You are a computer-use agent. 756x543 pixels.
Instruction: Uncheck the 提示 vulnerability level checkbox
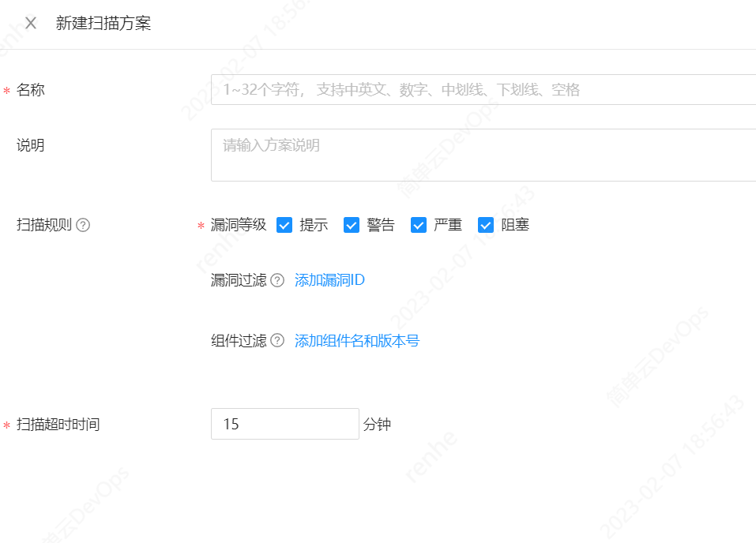coord(284,225)
